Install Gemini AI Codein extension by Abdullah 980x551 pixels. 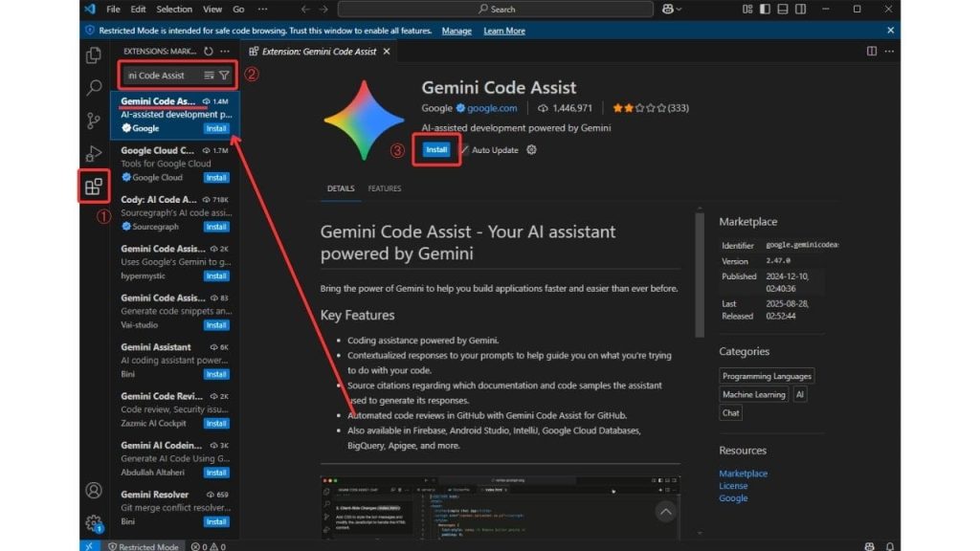tap(216, 473)
